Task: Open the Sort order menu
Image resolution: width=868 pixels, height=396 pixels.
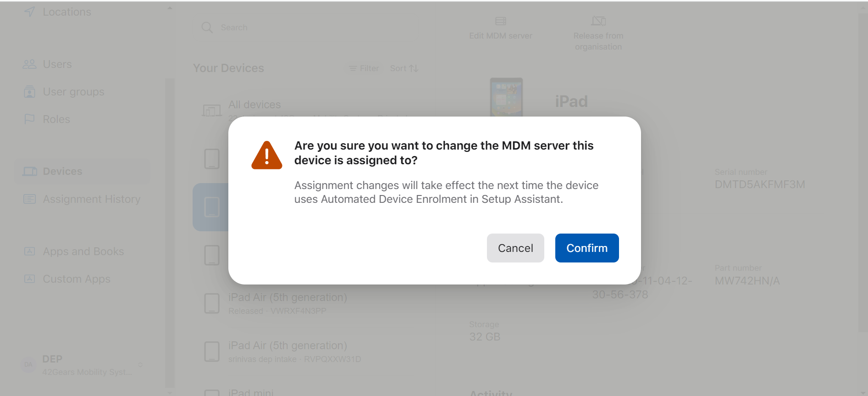Action: click(404, 68)
